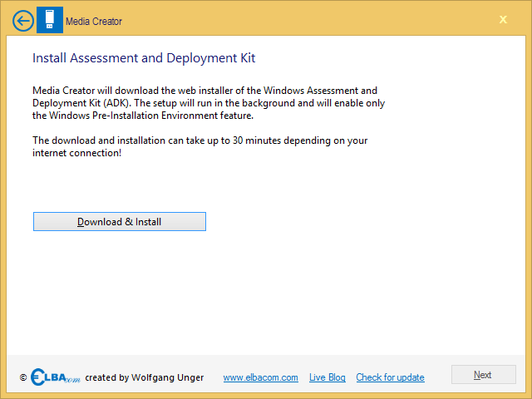Start the Download & Install button
This screenshot has width=532, height=399.
click(x=120, y=222)
